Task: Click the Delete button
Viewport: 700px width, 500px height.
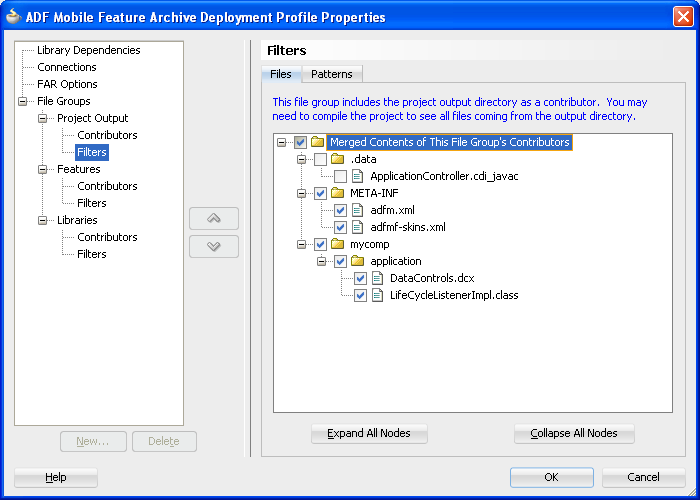Action: click(x=164, y=441)
